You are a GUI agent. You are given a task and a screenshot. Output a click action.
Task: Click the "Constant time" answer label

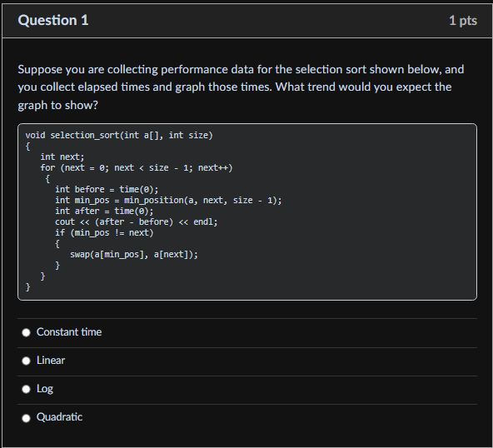[69, 332]
